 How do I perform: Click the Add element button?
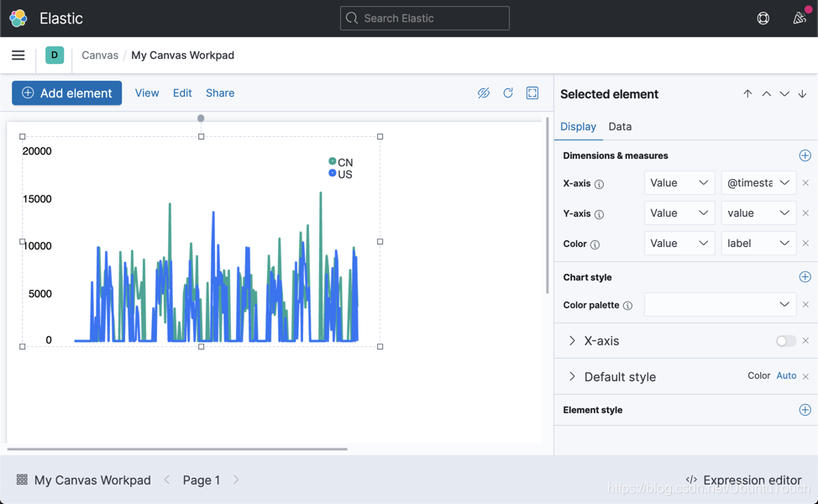[66, 92]
